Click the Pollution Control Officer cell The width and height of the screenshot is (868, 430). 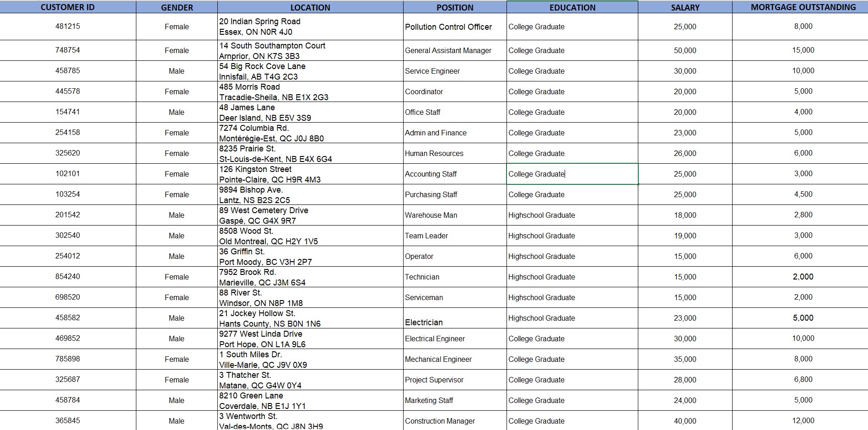[x=455, y=27]
